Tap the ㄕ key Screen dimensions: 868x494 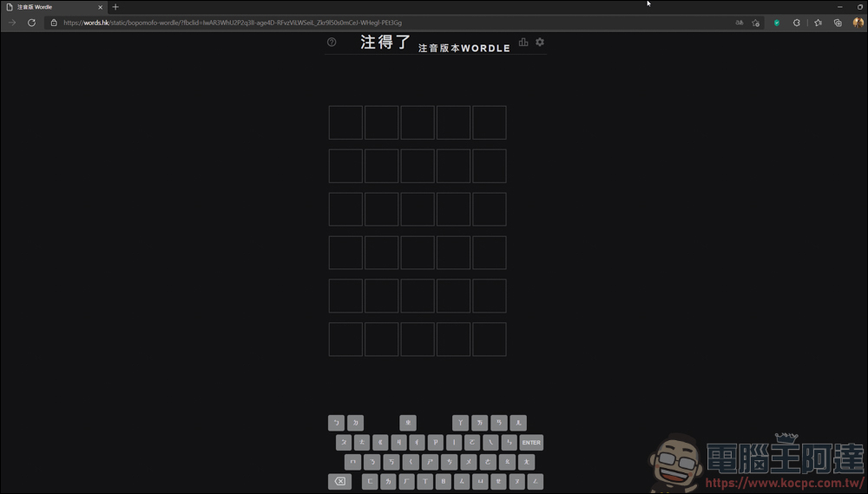(x=431, y=462)
